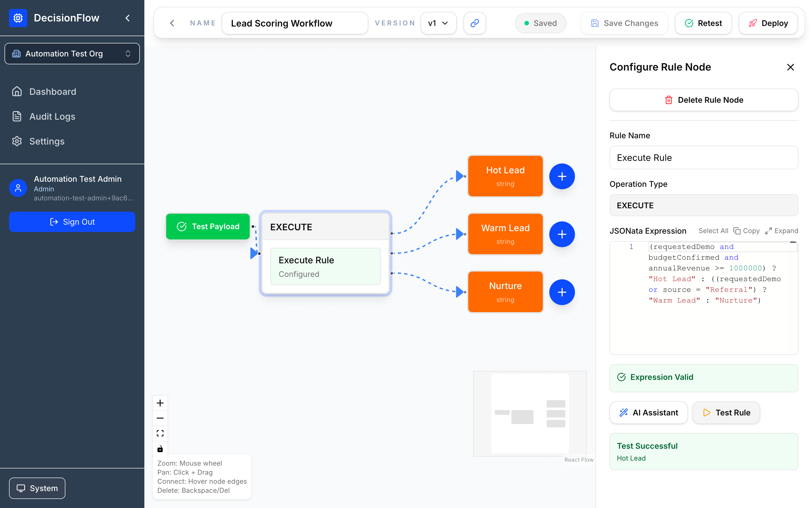Zoom out on the canvas

coord(160,418)
